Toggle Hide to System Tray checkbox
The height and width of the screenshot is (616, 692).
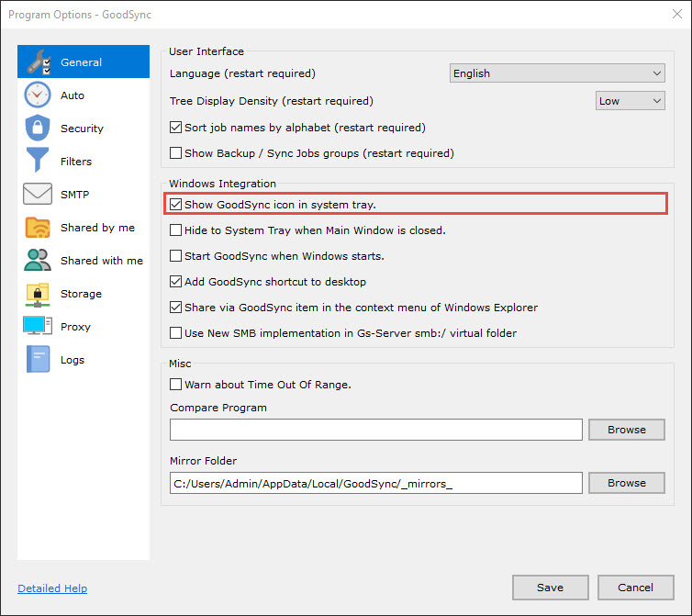tap(176, 230)
